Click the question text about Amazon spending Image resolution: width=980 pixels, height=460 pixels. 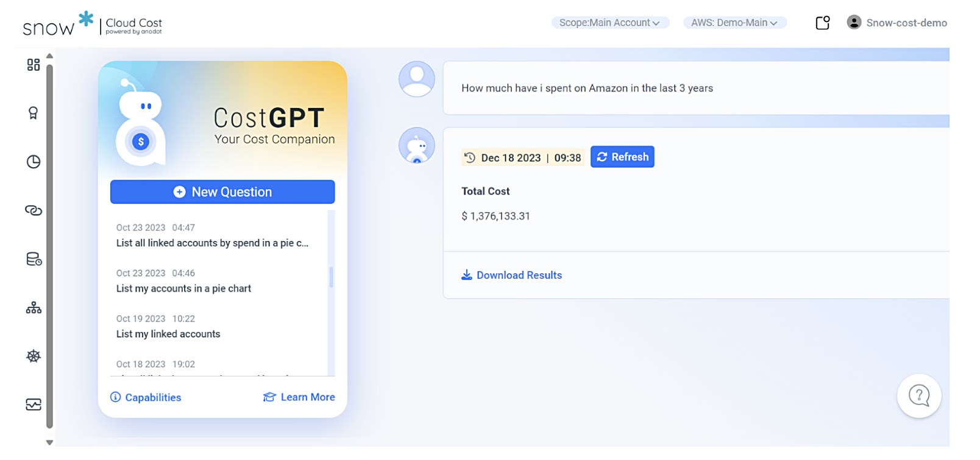[588, 88]
